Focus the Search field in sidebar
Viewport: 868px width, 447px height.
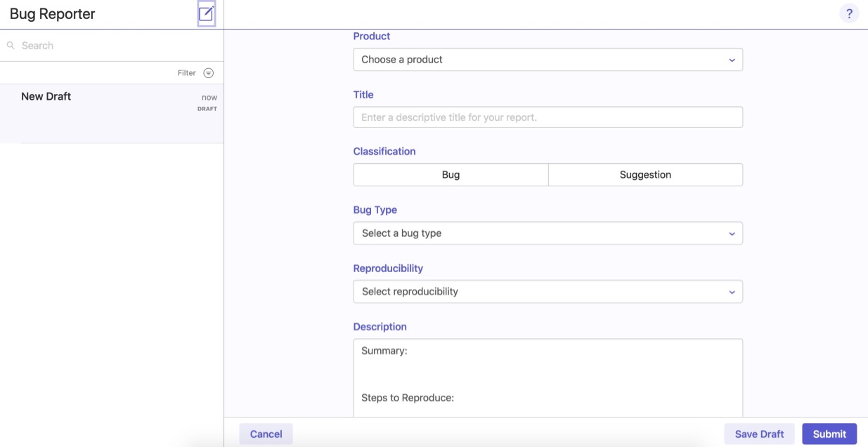[112, 46]
